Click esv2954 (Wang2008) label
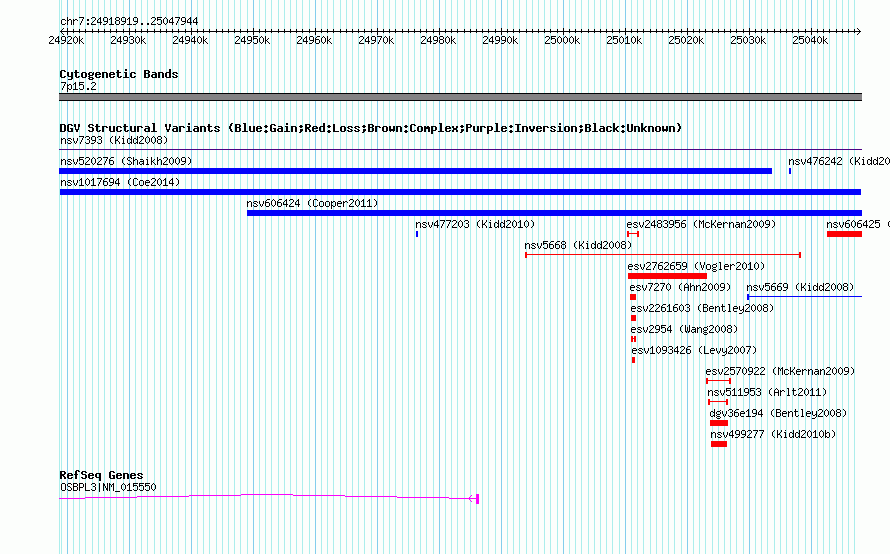This screenshot has width=890, height=554. pos(684,329)
